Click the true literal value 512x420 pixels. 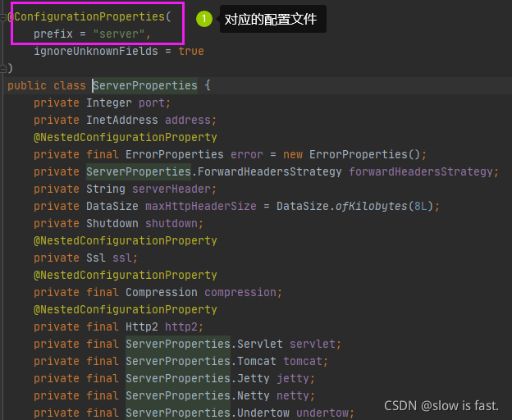click(x=191, y=51)
